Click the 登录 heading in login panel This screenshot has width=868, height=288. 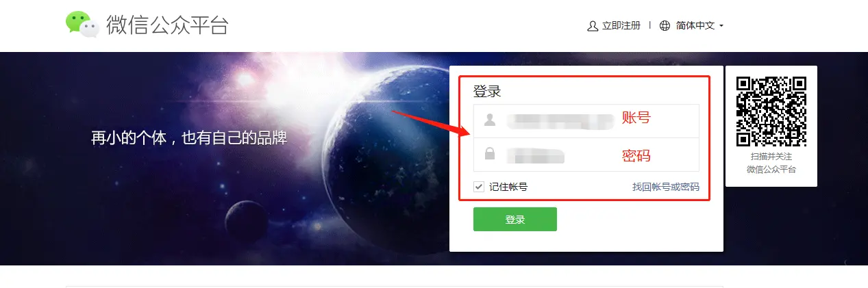point(487,91)
